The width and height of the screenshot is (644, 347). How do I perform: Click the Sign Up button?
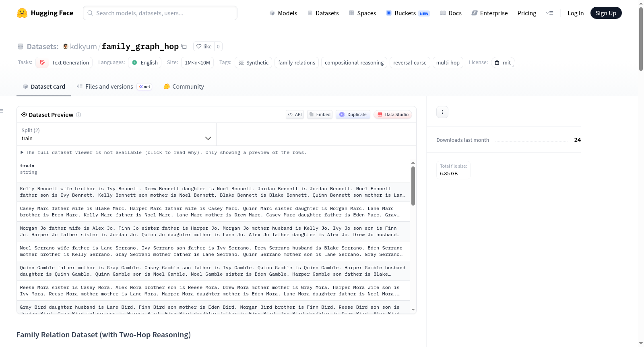tap(606, 13)
